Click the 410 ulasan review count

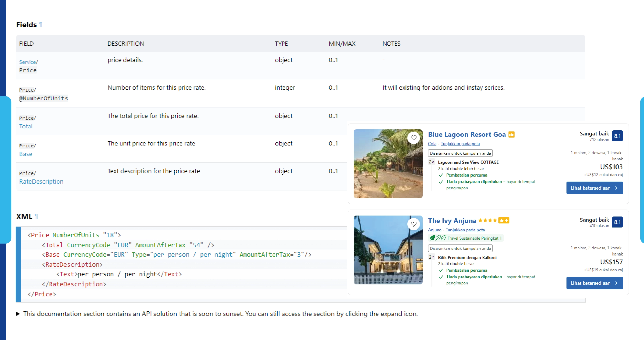coord(599,226)
